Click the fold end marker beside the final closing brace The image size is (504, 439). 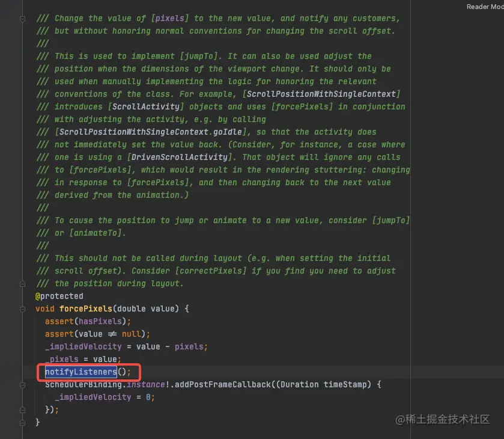pyautogui.click(x=22, y=423)
